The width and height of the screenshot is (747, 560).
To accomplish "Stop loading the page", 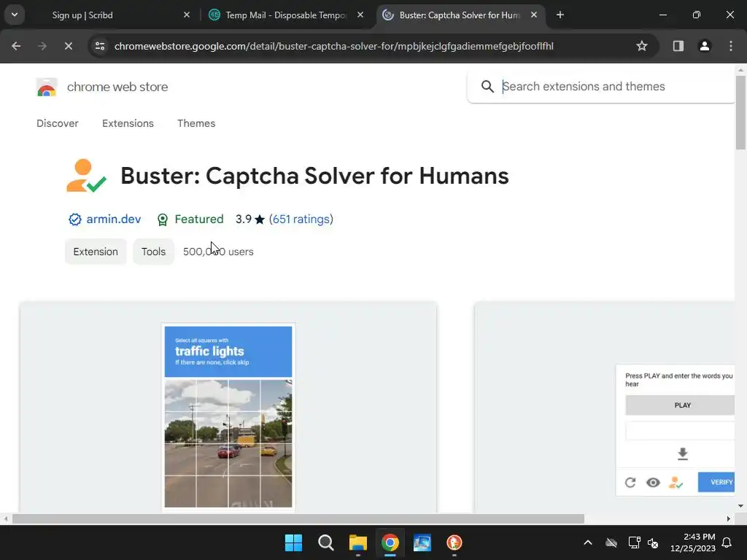I will coord(68,46).
